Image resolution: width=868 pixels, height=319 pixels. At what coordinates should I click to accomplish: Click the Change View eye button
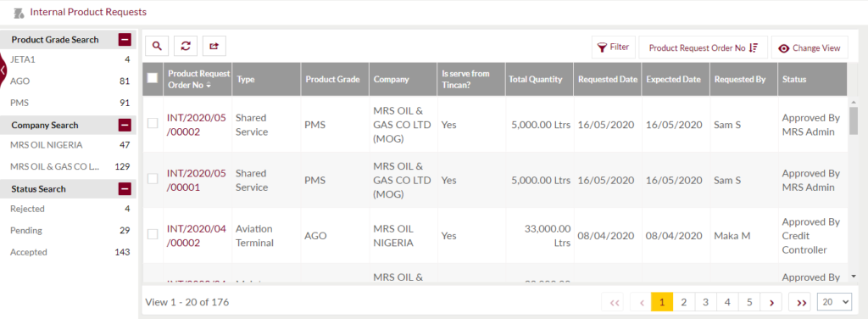tap(810, 48)
